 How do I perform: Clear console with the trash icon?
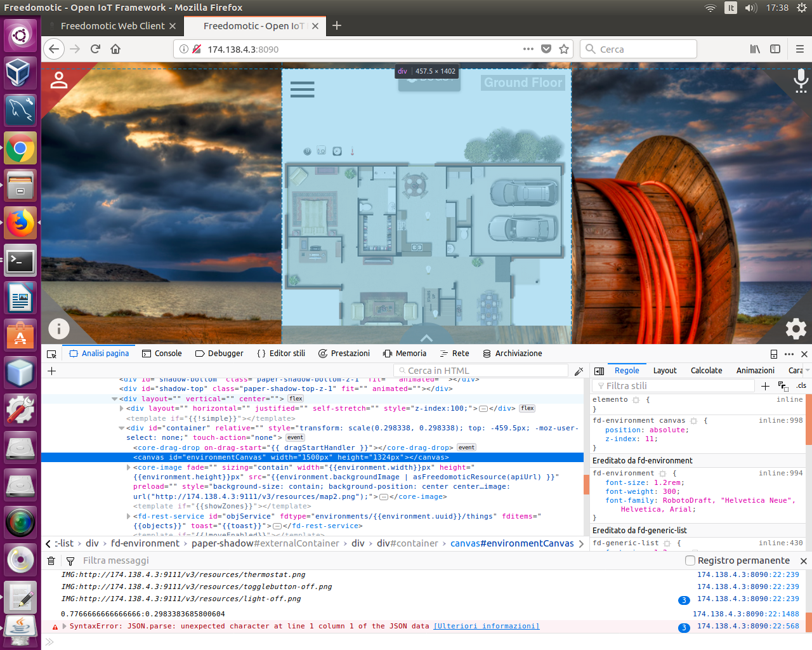[51, 560]
